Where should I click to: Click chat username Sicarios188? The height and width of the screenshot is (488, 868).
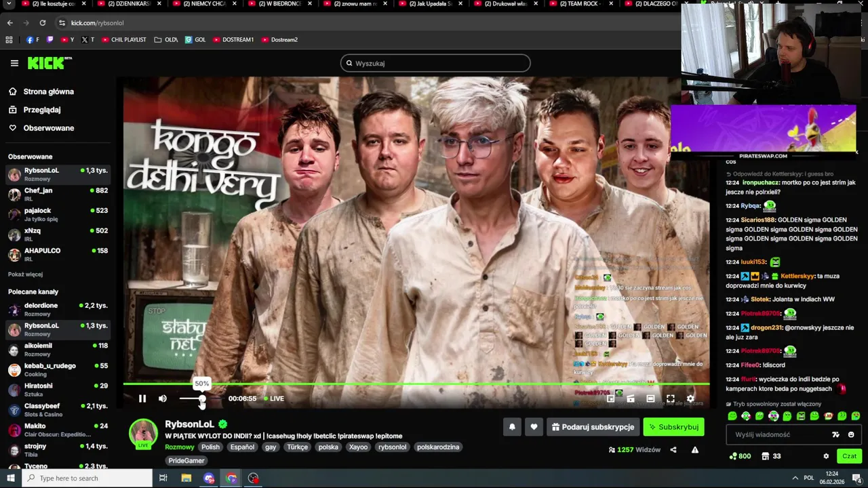pyautogui.click(x=757, y=220)
